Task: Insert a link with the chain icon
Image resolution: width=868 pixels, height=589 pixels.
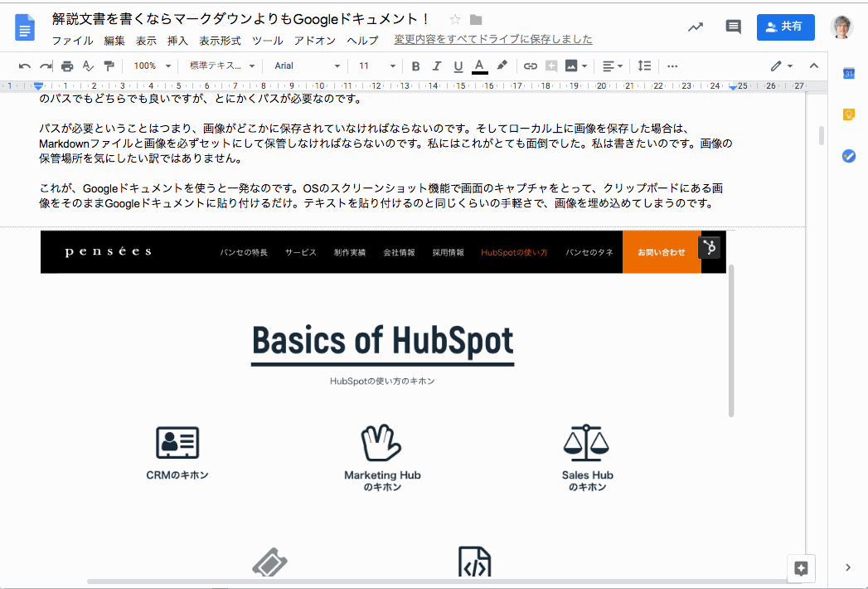Action: click(x=531, y=66)
